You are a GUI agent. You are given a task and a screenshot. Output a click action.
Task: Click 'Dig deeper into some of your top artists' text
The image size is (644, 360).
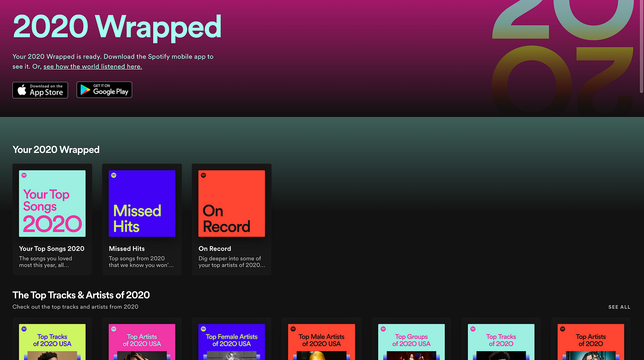[232, 262]
